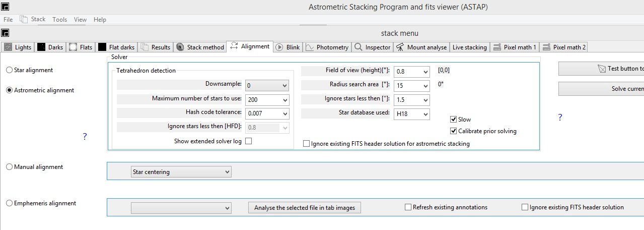Open the View menu

80,19
